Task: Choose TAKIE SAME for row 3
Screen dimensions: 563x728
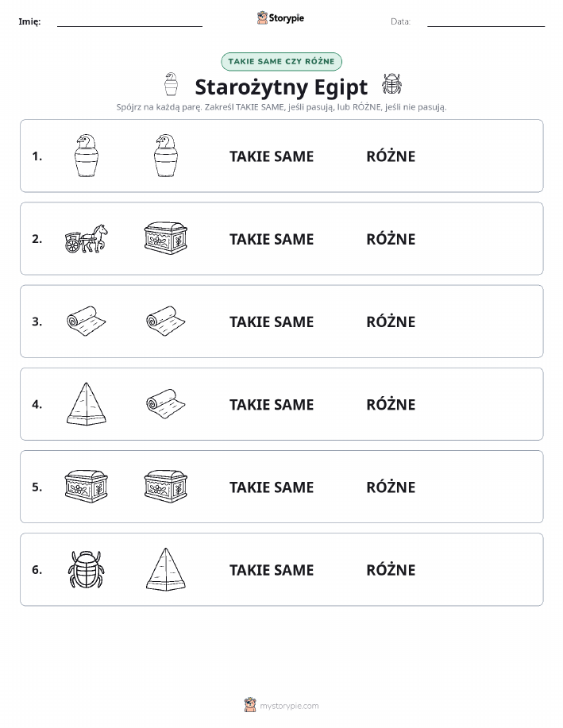Action: coord(272,322)
